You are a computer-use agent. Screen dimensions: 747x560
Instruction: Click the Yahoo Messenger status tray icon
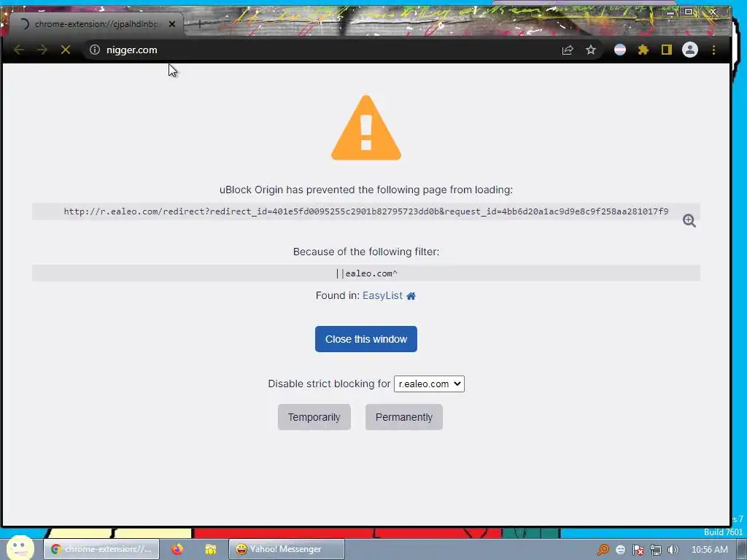pyautogui.click(x=620, y=550)
